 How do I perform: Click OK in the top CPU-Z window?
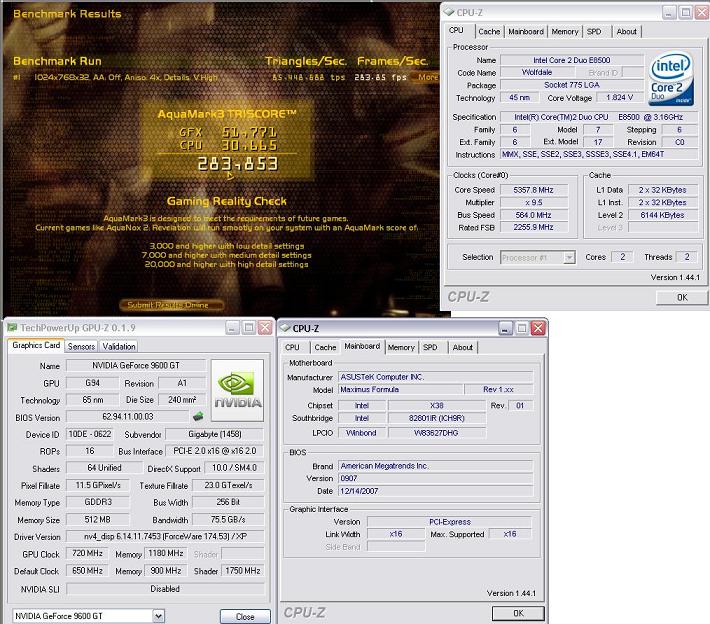(682, 298)
